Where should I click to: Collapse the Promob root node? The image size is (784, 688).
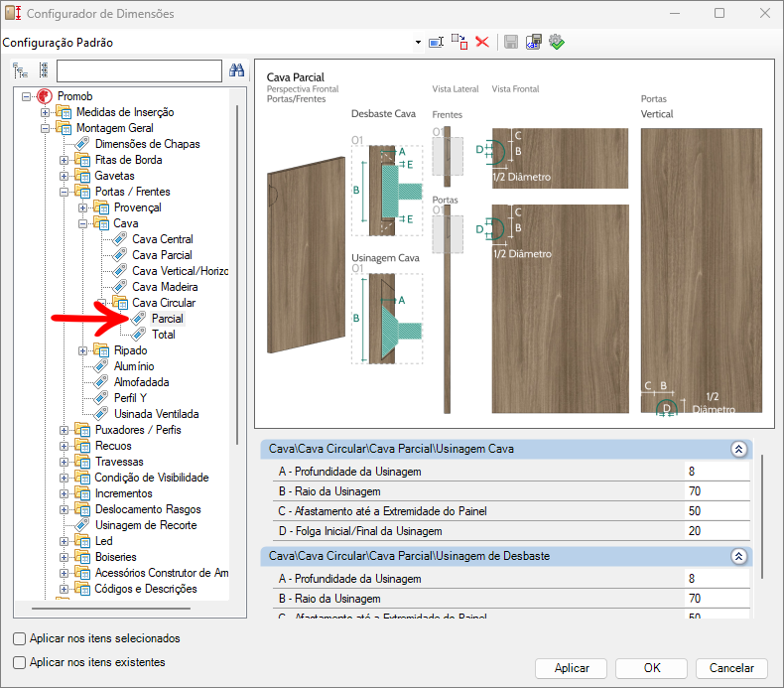coord(26,96)
